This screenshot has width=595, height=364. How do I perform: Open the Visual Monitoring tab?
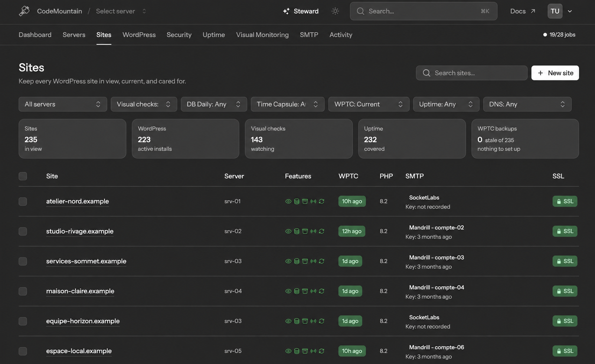point(262,35)
